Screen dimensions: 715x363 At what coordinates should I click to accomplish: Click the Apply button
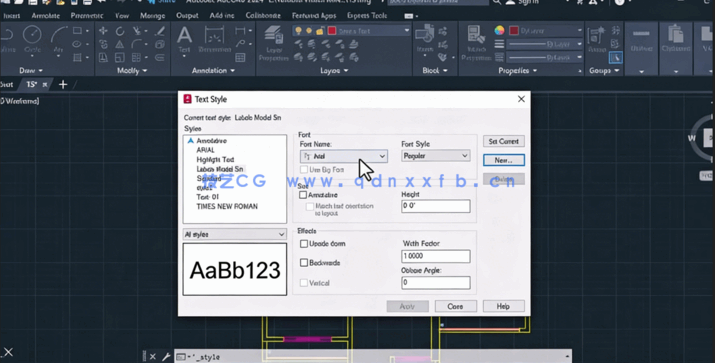(x=407, y=306)
